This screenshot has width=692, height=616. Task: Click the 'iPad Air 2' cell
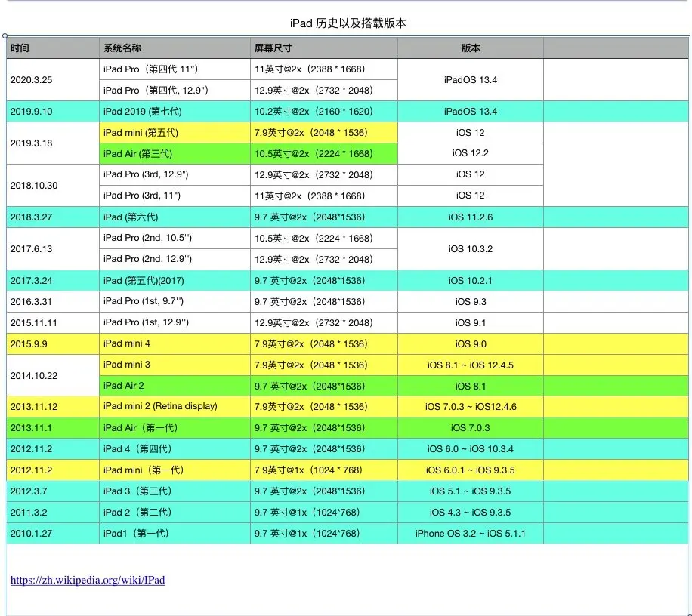point(175,386)
